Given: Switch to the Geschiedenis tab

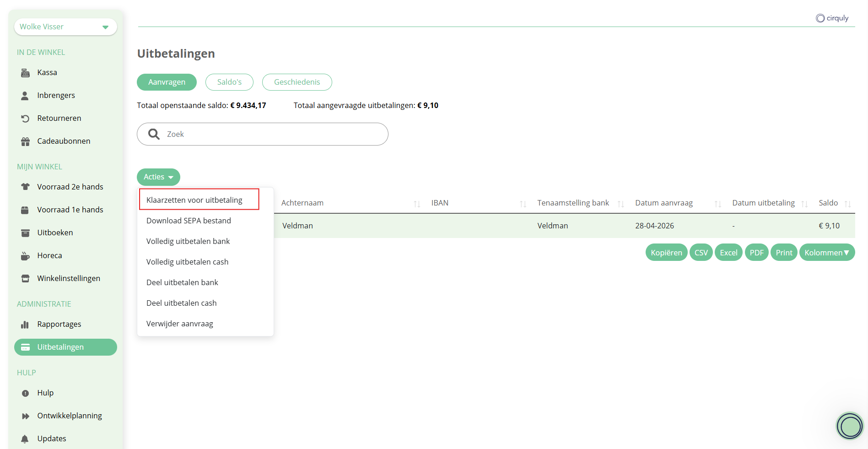Looking at the screenshot, I should (x=297, y=82).
